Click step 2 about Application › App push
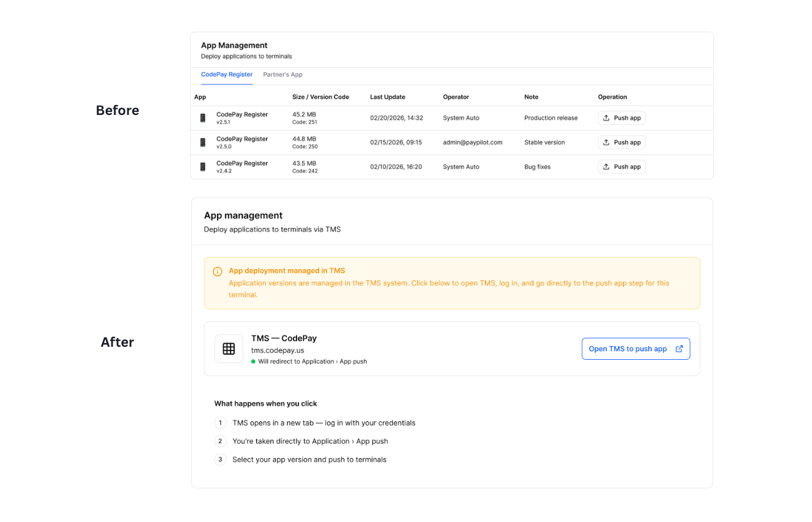 point(310,441)
